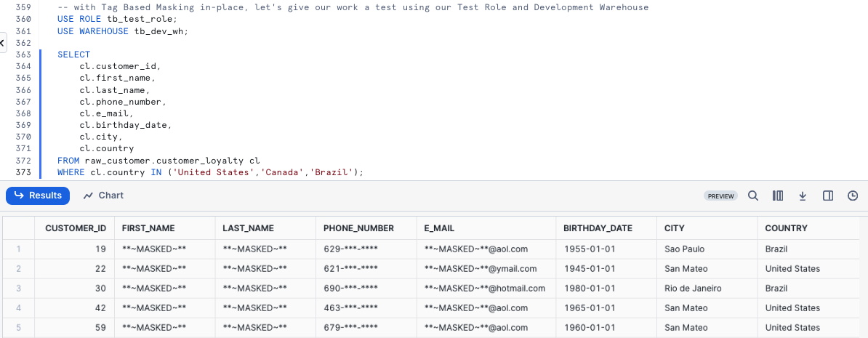Collapse the left sidebar with chevron

[x=2, y=43]
